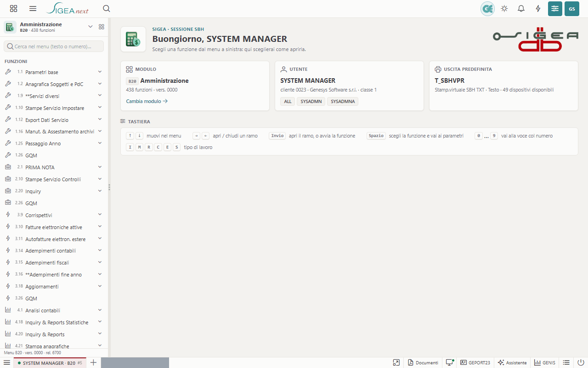Open the settings sliders button

pos(555,9)
